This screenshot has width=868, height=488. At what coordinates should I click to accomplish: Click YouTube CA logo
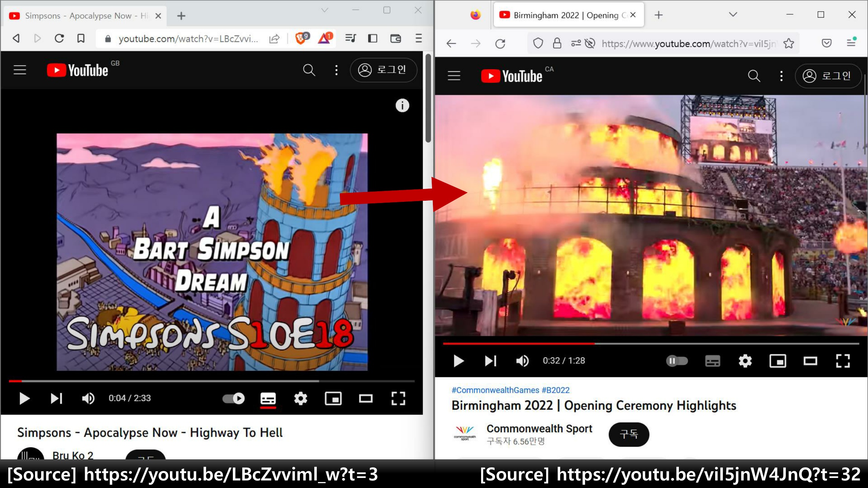512,76
